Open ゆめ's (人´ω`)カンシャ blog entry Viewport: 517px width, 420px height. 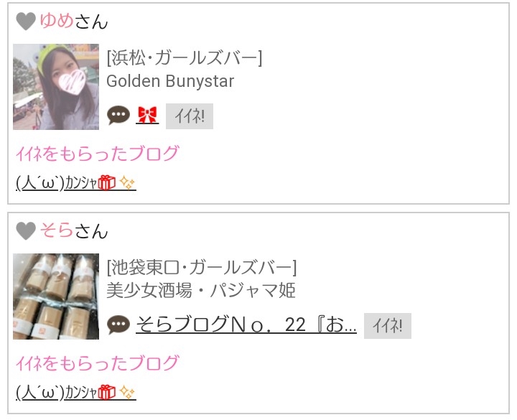76,182
